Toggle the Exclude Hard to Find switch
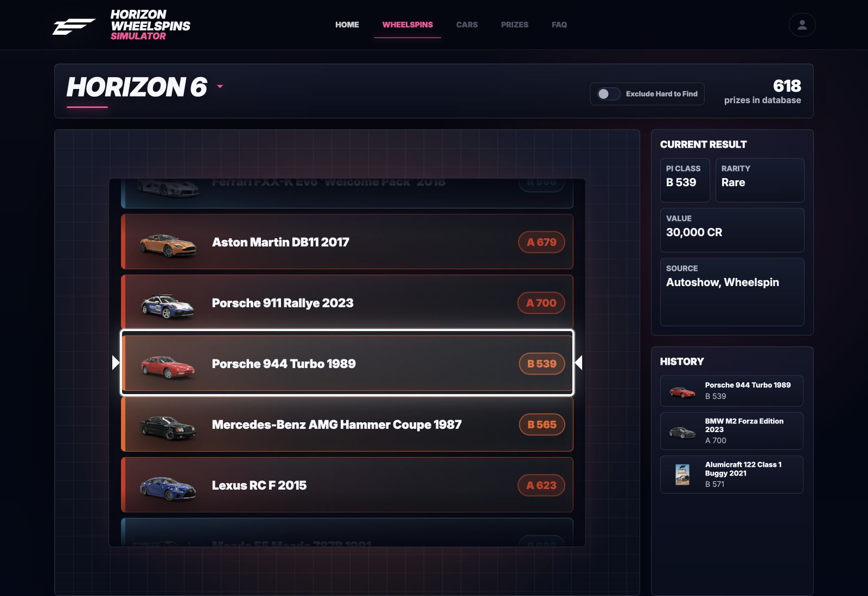The height and width of the screenshot is (596, 868). tap(609, 94)
